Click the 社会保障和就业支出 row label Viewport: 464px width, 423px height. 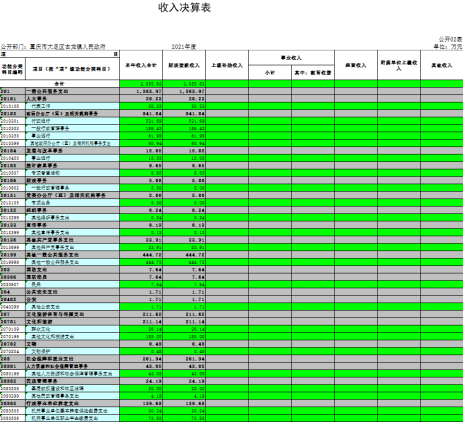point(50,359)
